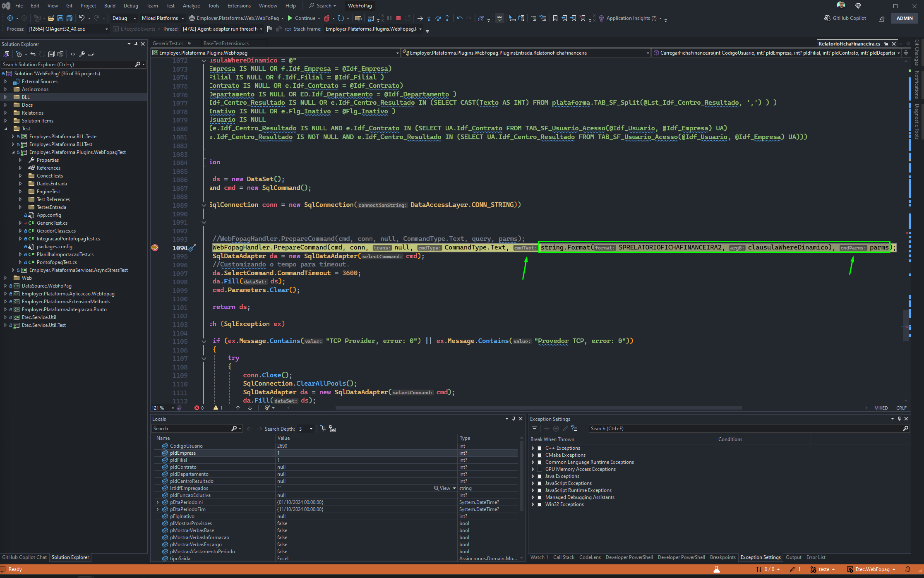Open the Debug configuration dropdown
924x578 pixels.
pos(124,18)
